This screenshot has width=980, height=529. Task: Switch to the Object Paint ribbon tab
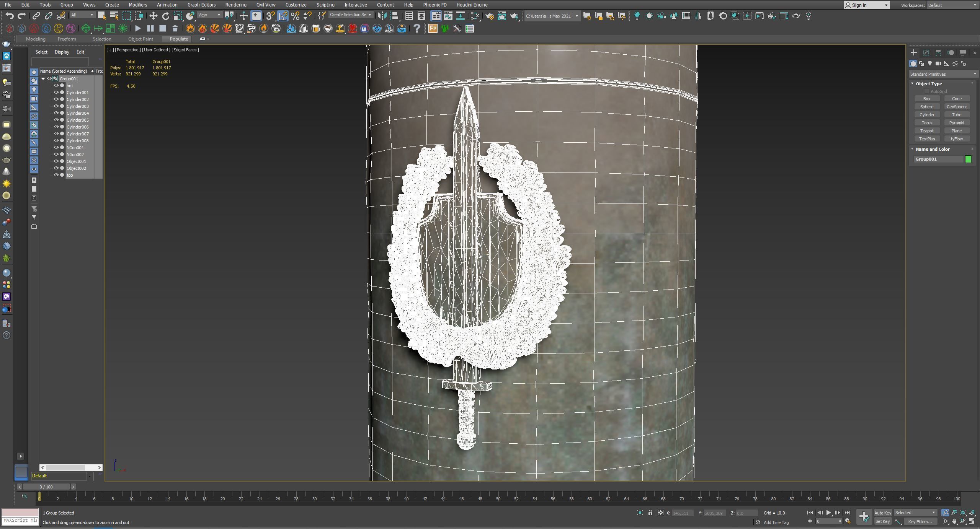(x=140, y=39)
